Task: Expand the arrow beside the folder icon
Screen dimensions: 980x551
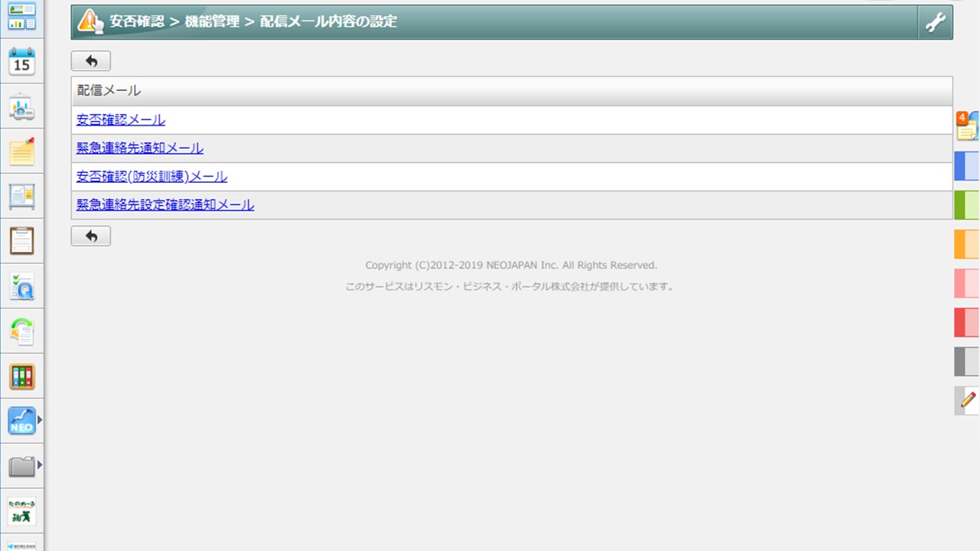Action: tap(40, 465)
